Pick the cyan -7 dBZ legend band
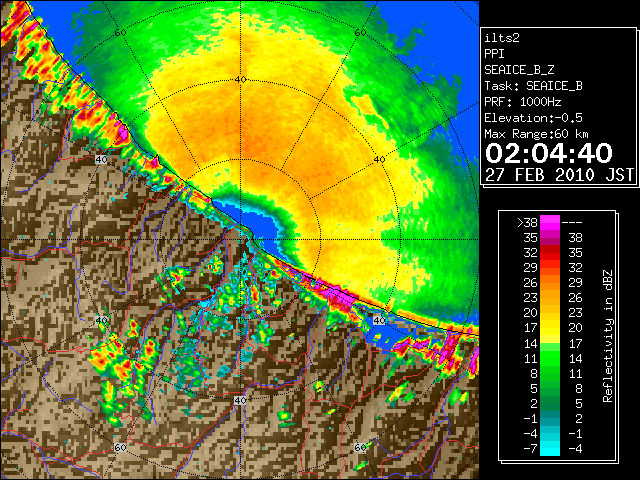 pyautogui.click(x=550, y=449)
